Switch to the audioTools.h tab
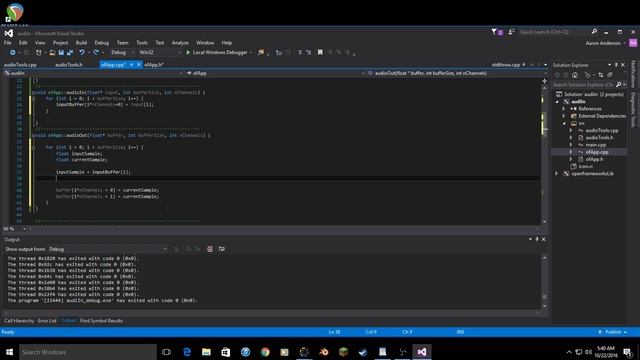This screenshot has height=360, width=640. pos(69,64)
